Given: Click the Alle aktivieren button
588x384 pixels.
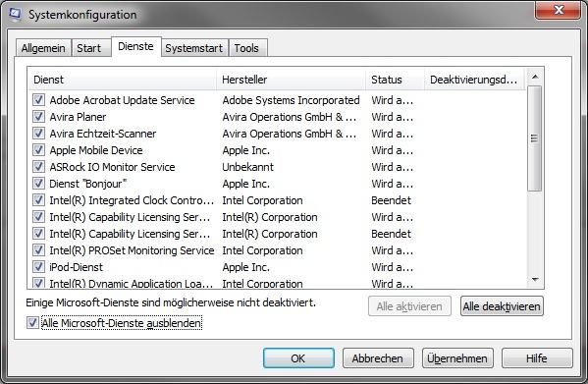Looking at the screenshot, I should click(409, 306).
